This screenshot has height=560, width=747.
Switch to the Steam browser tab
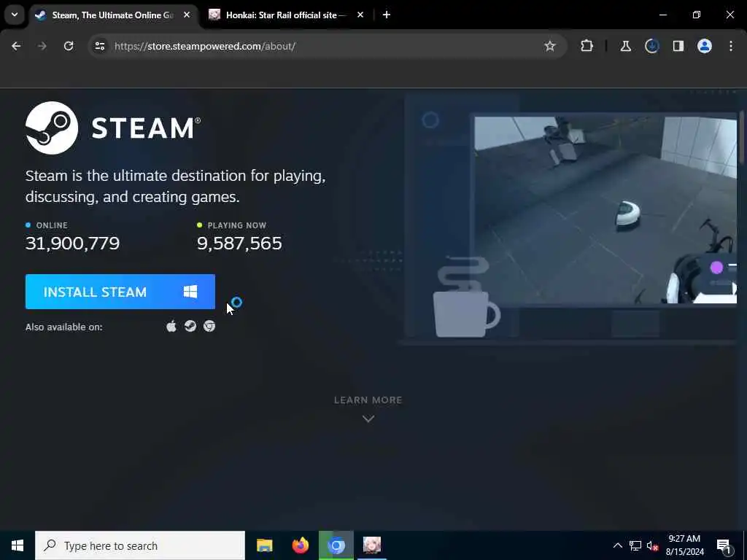tap(112, 15)
